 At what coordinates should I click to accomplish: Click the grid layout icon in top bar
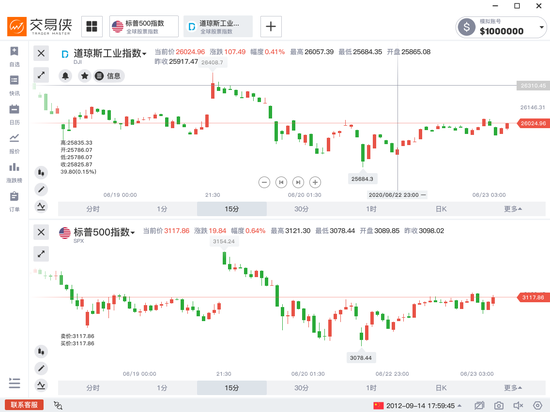coord(92,26)
